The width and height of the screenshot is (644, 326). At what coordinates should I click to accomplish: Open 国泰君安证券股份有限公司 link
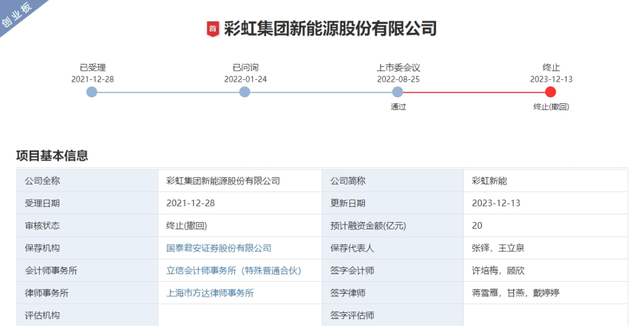pos(219,248)
